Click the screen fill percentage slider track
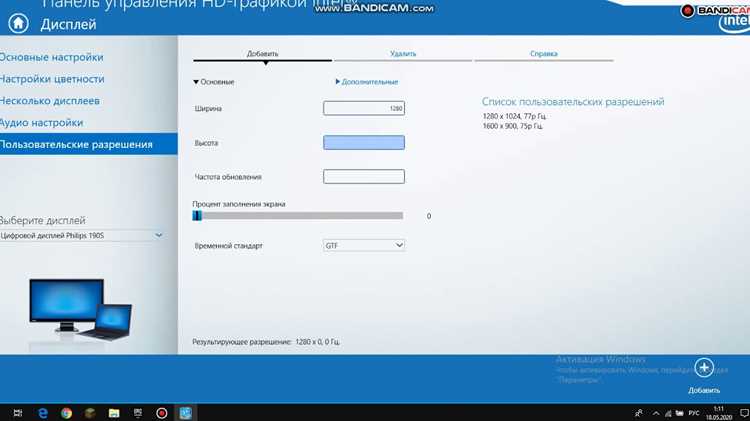The height and width of the screenshot is (421, 750). 298,216
